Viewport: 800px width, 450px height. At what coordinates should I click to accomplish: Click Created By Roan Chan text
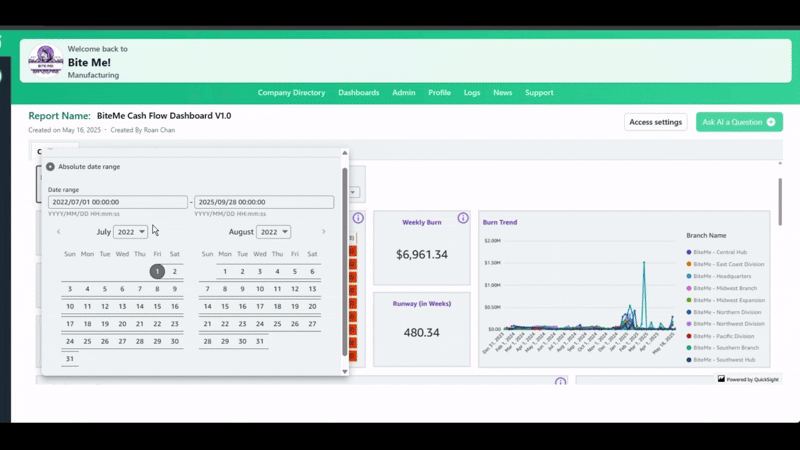pyautogui.click(x=143, y=130)
